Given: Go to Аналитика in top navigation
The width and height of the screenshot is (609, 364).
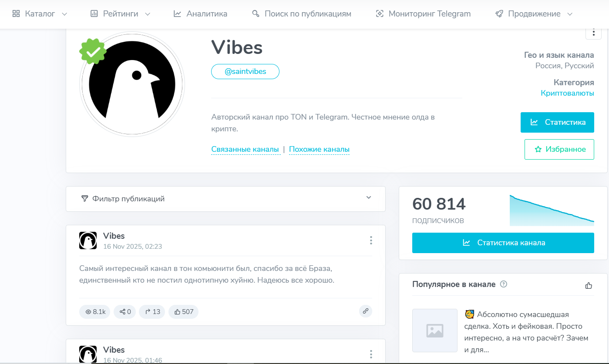Looking at the screenshot, I should 200,14.
